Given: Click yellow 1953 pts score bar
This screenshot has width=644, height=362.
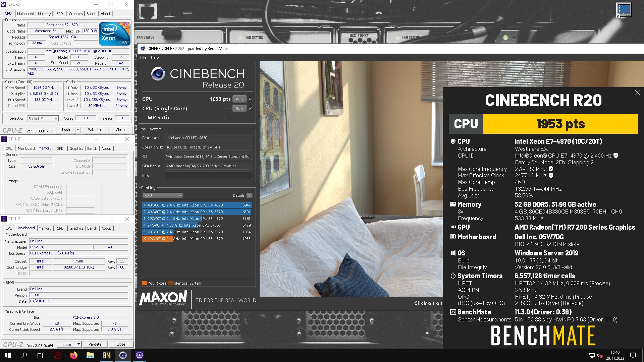Looking at the screenshot, I should (x=560, y=124).
